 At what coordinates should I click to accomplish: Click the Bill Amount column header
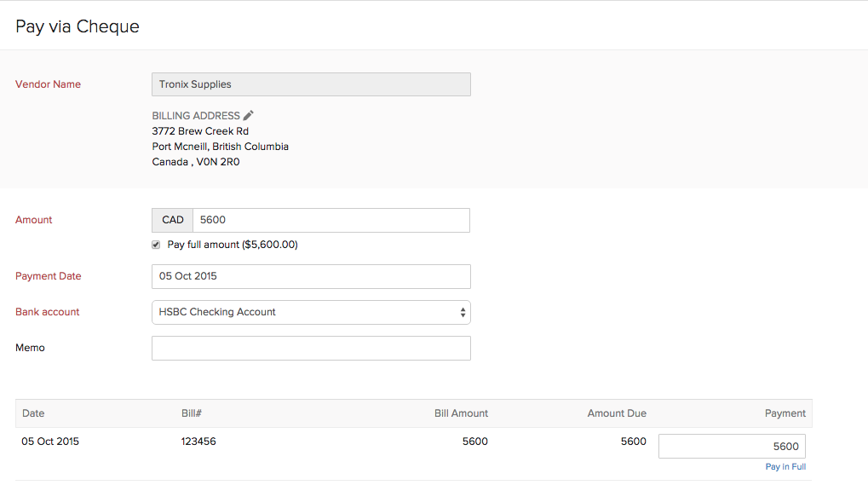(x=461, y=413)
